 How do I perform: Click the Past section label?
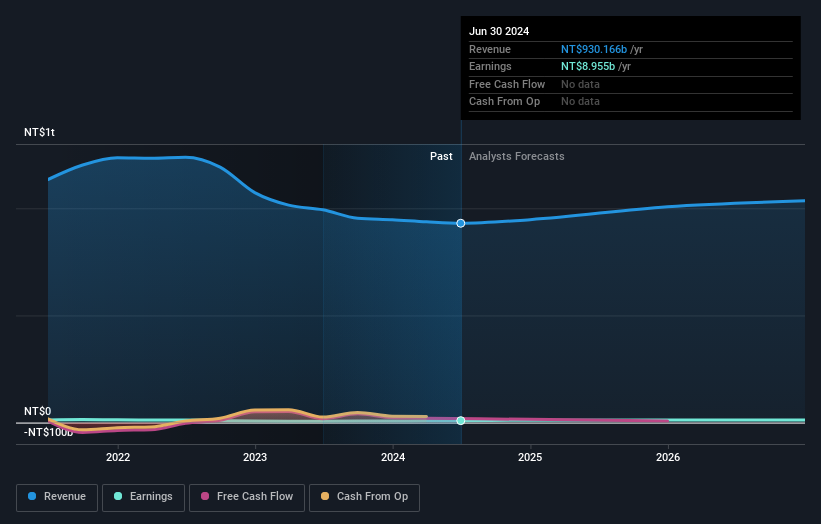point(441,157)
